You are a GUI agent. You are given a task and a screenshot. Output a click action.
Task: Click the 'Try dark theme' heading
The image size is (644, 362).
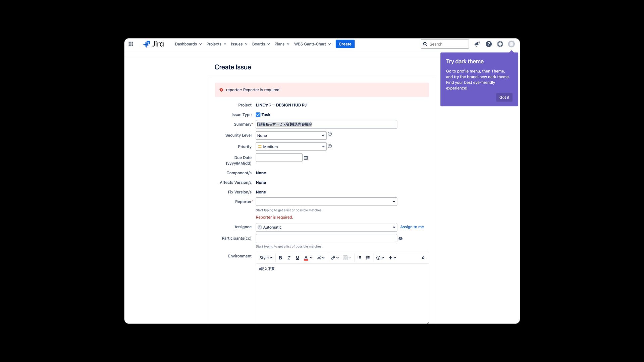click(465, 61)
